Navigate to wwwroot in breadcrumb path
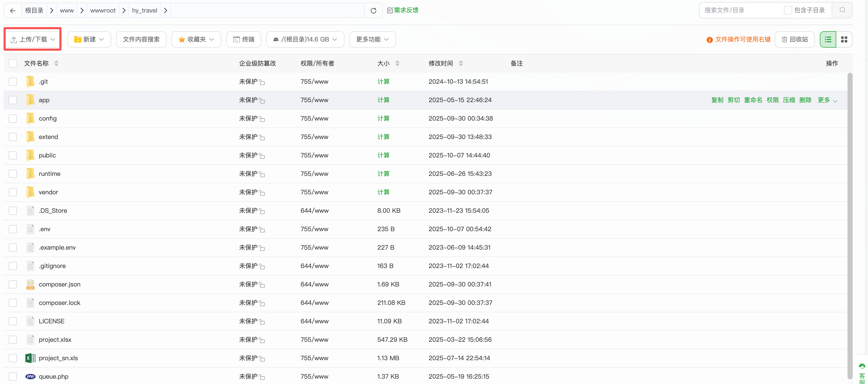Image resolution: width=868 pixels, height=384 pixels. [103, 10]
